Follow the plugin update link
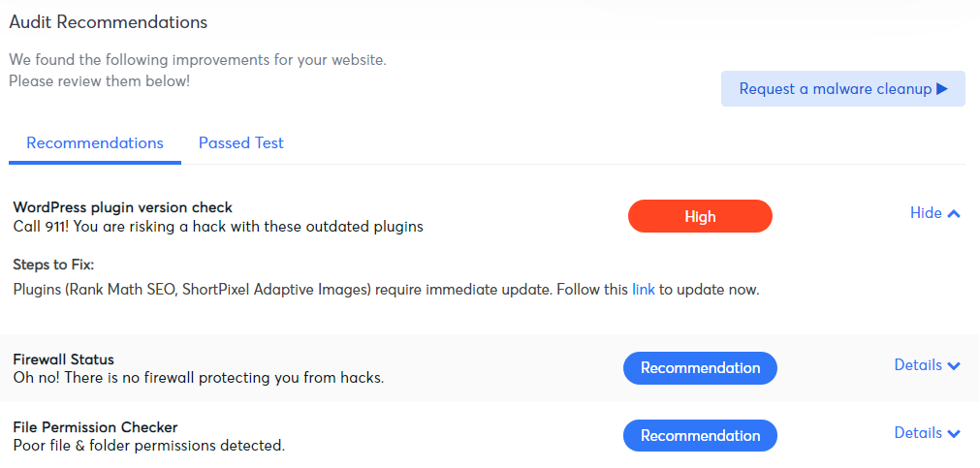The image size is (980, 468). pyautogui.click(x=643, y=290)
